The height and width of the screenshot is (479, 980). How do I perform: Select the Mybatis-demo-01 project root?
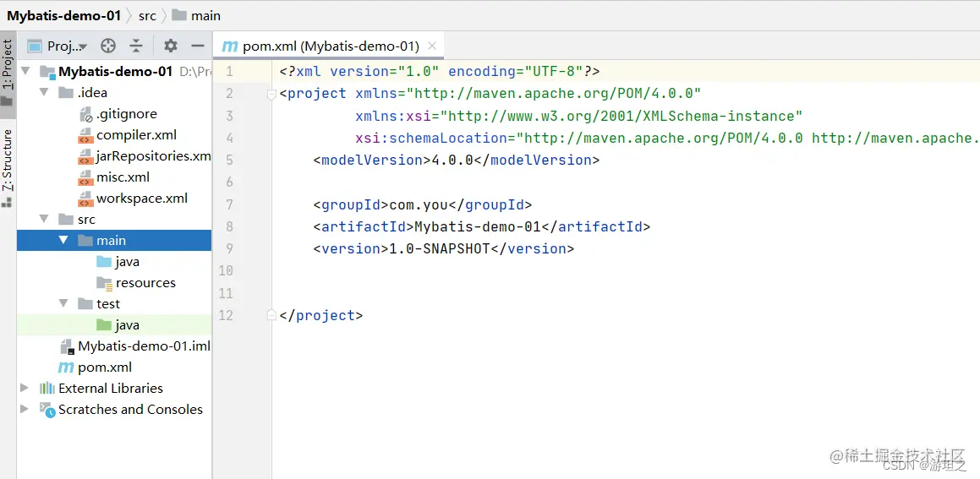click(115, 72)
